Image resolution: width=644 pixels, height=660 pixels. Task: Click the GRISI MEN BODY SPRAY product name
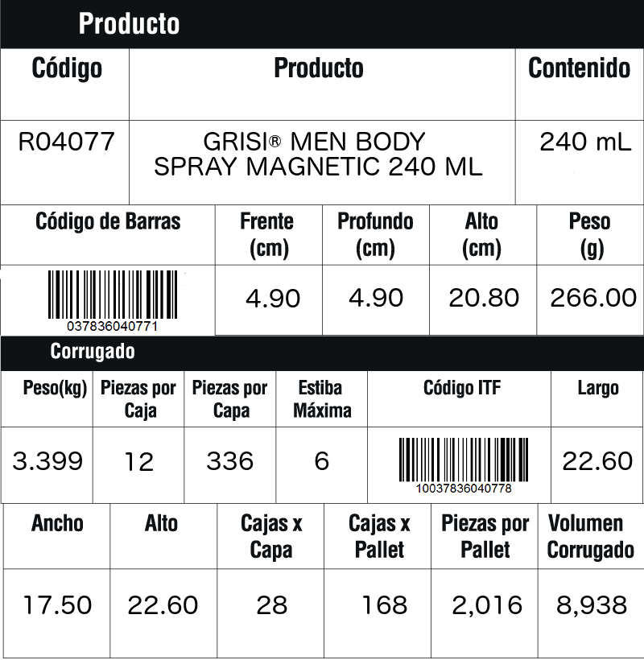[x=318, y=154]
